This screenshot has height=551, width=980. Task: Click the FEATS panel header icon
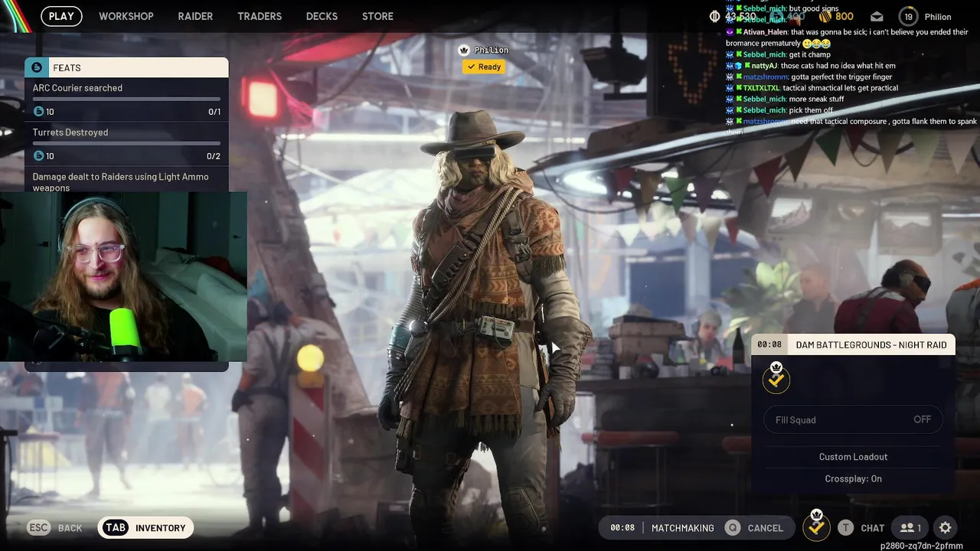37,67
